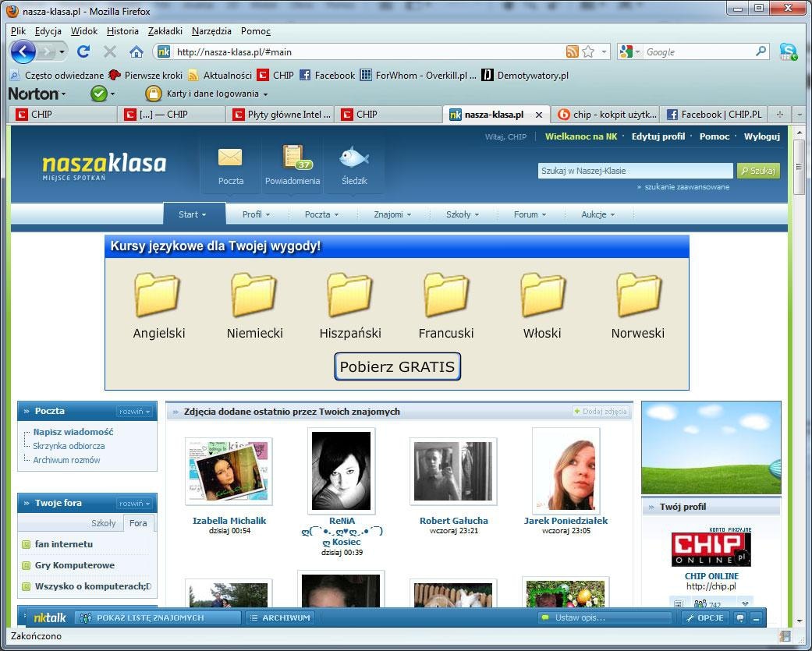Open the Zakładki menu
Image resolution: width=812 pixels, height=651 pixels.
[x=165, y=31]
